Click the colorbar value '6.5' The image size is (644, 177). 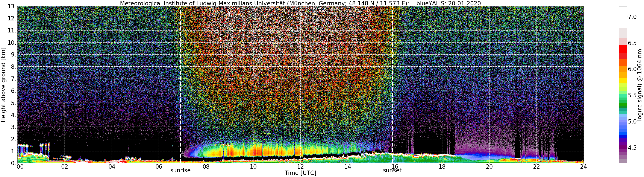point(632,43)
